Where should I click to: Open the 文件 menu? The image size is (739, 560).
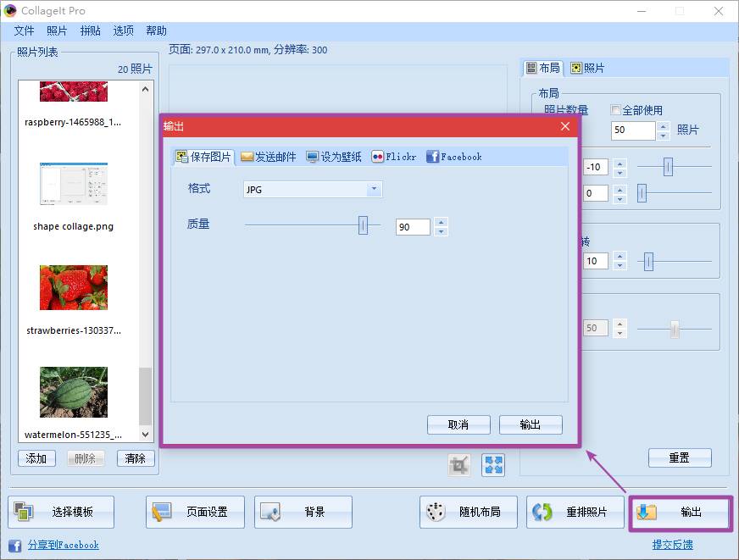(x=24, y=30)
